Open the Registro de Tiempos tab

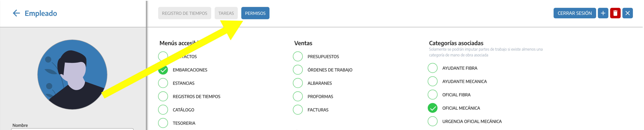[184, 13]
